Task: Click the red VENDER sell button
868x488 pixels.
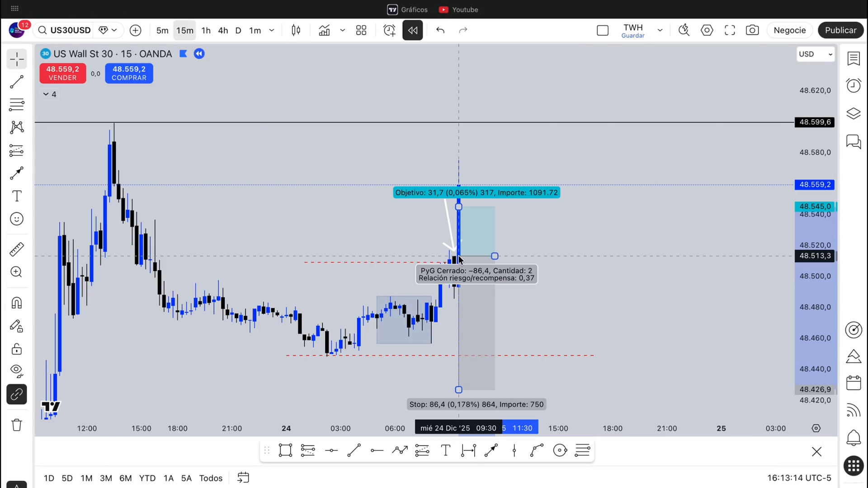Action: [x=62, y=73]
